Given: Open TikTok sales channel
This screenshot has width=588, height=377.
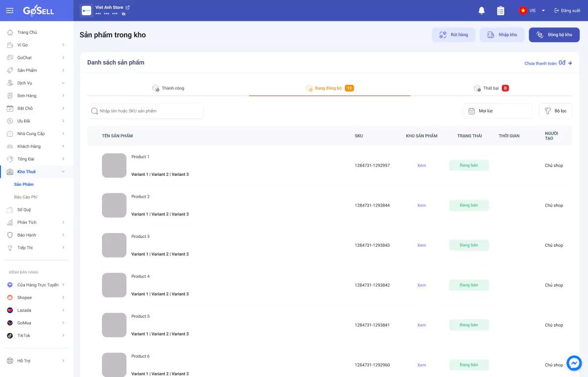Looking at the screenshot, I should click(x=24, y=336).
